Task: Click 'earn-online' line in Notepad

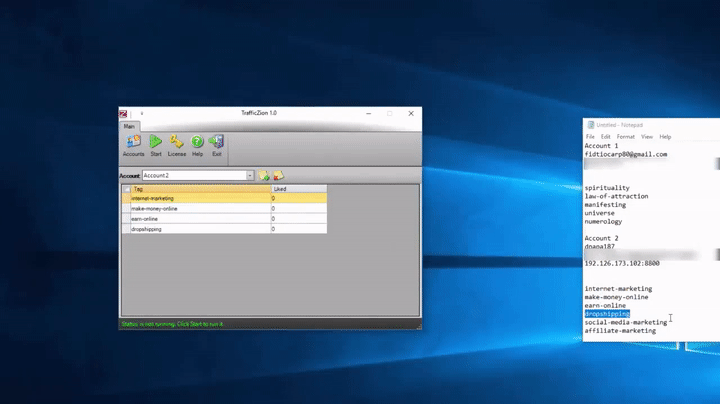Action: [x=605, y=305]
